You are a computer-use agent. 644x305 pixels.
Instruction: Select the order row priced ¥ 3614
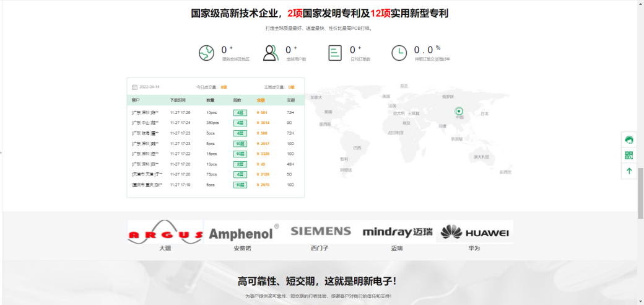[215, 123]
